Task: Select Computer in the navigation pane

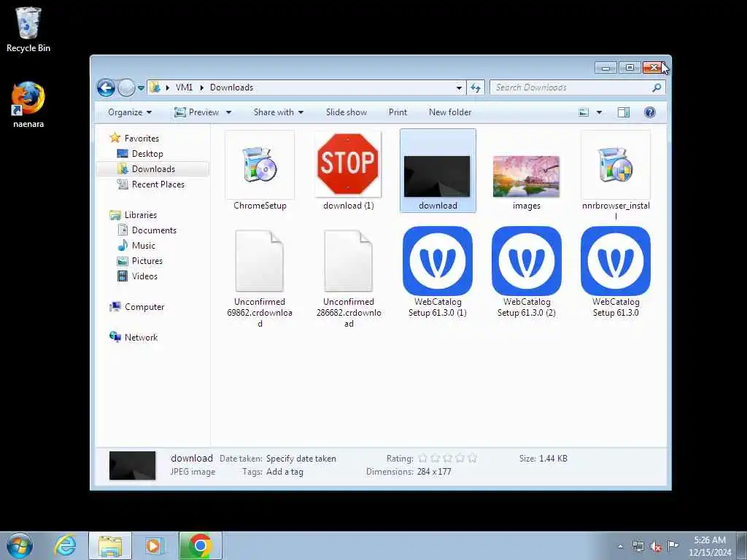Action: click(x=144, y=307)
